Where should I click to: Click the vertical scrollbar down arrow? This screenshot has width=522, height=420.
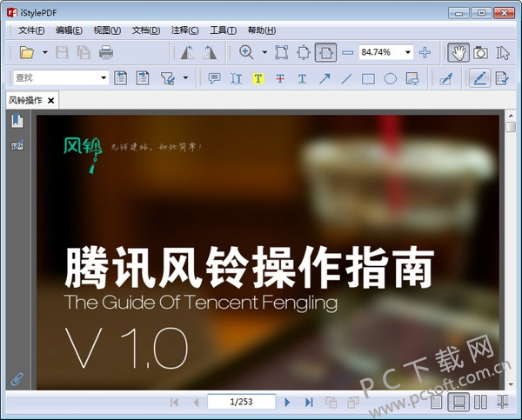[511, 384]
